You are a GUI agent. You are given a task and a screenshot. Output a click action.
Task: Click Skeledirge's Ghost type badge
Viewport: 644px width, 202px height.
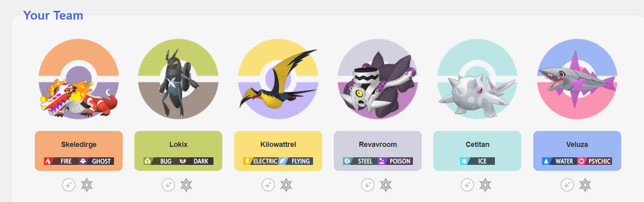[x=96, y=161]
